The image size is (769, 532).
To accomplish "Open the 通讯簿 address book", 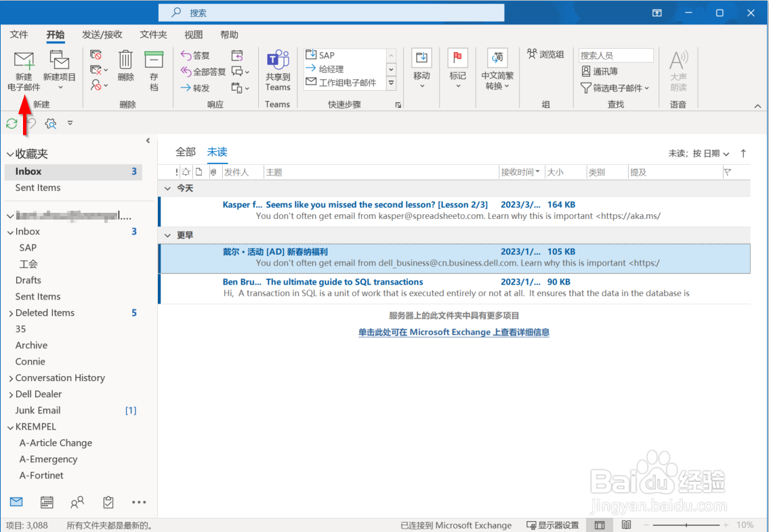I will point(600,72).
